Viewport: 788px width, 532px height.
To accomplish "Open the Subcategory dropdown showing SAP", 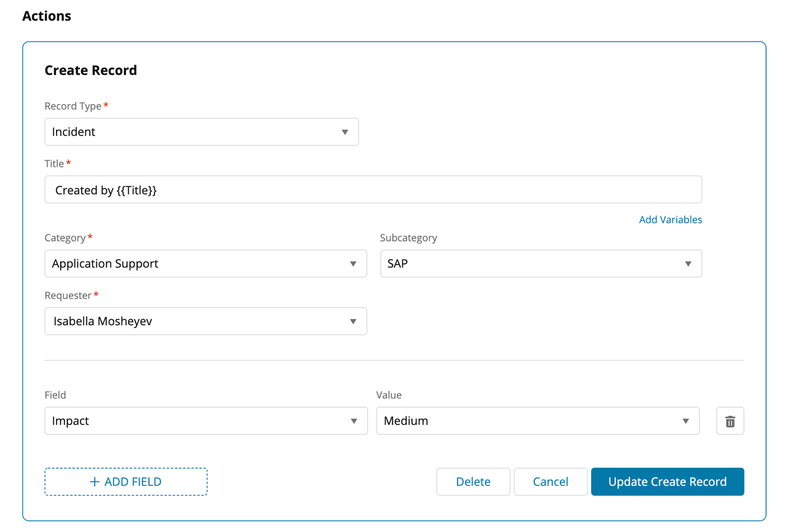I will point(540,264).
